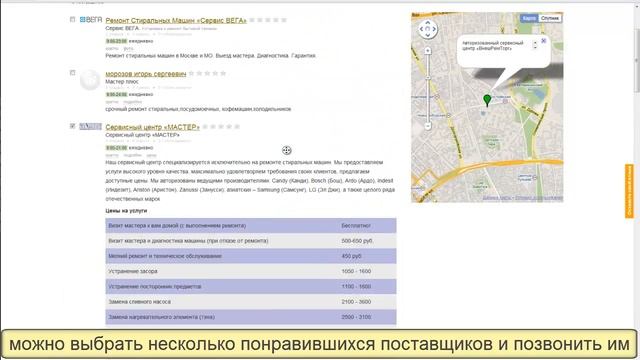Give Сервисный центр МАСТЕР the third star
The width and height of the screenshot is (640, 360).
(221, 127)
